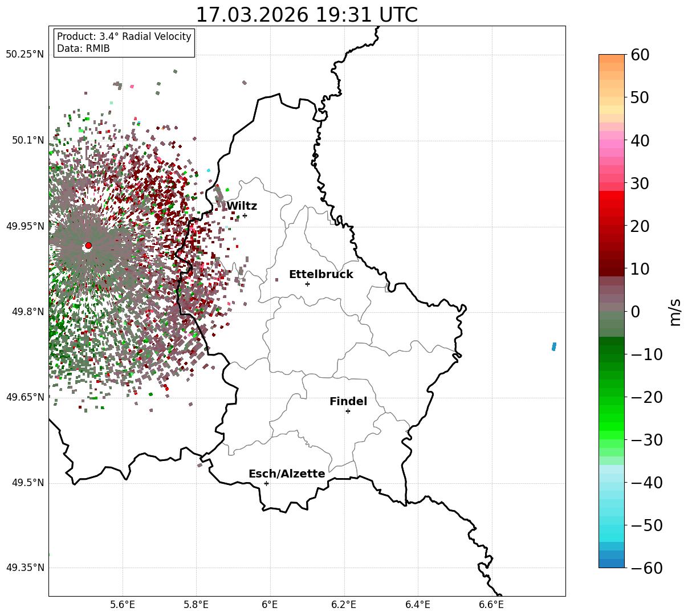The width and height of the screenshot is (688, 616).
Task: Click the orange 60 m/s colorbar top
Action: click(x=612, y=58)
